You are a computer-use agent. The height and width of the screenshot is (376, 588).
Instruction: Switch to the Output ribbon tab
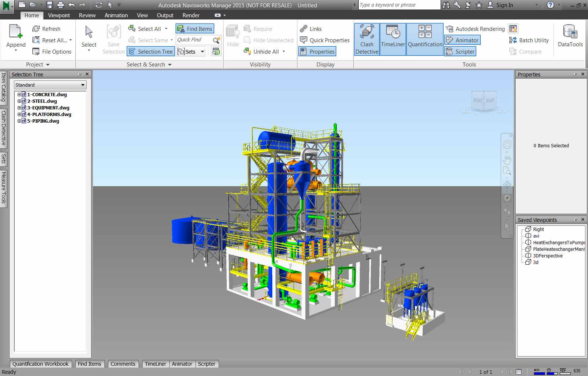pyautogui.click(x=165, y=15)
